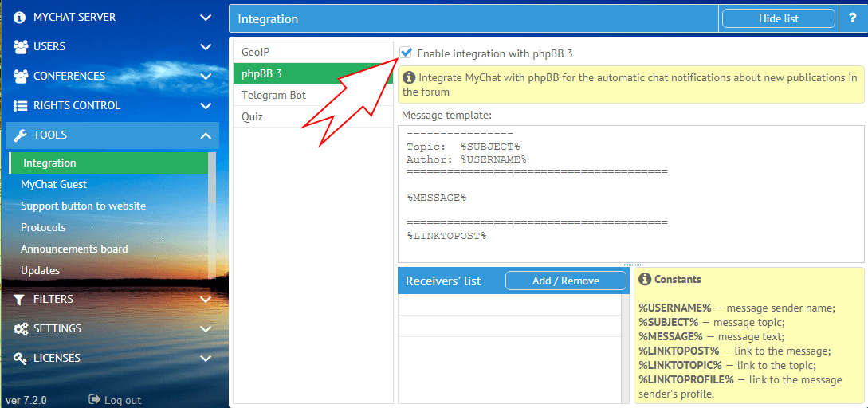Click the Settings gears icon
The image size is (868, 408).
pyautogui.click(x=21, y=328)
